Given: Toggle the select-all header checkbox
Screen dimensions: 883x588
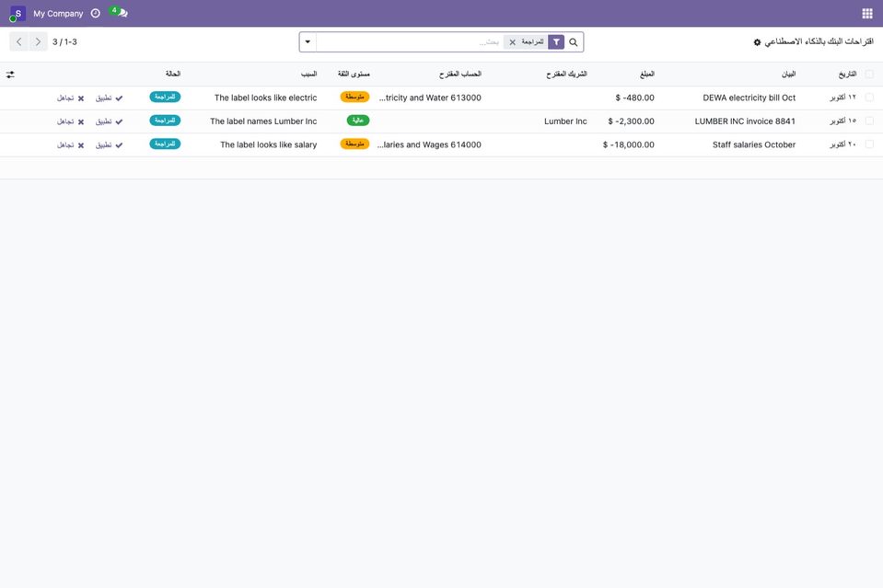Looking at the screenshot, I should pyautogui.click(x=869, y=75).
